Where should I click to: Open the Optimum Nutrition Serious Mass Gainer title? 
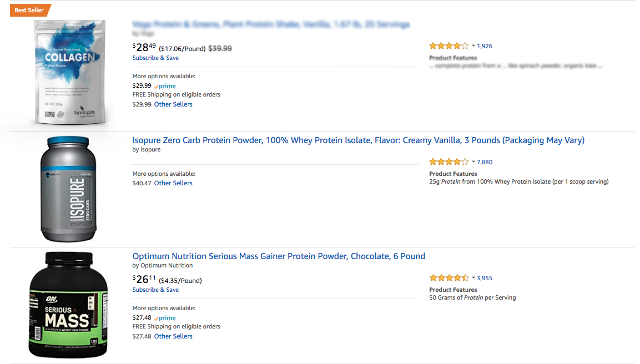click(x=279, y=256)
